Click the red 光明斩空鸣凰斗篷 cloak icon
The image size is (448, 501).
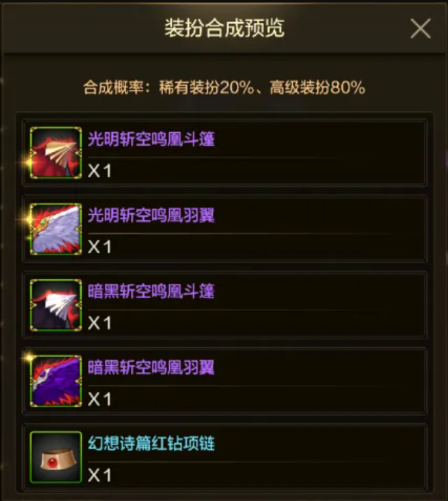point(56,152)
